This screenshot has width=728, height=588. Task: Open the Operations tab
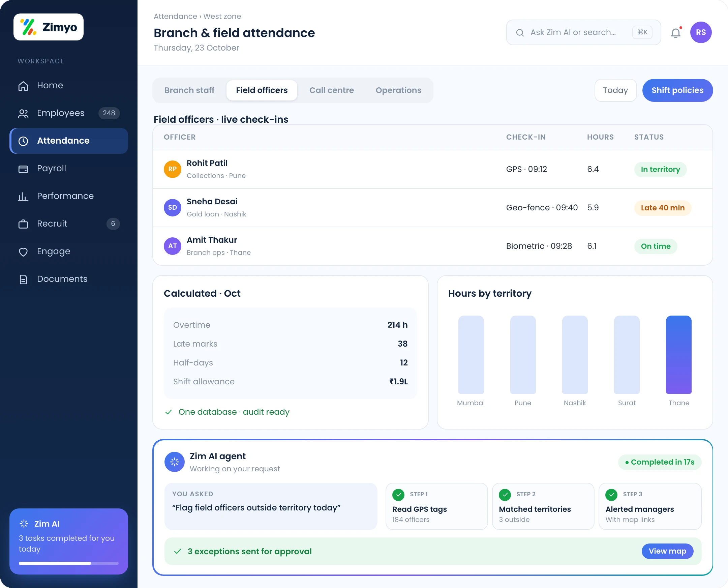[398, 90]
